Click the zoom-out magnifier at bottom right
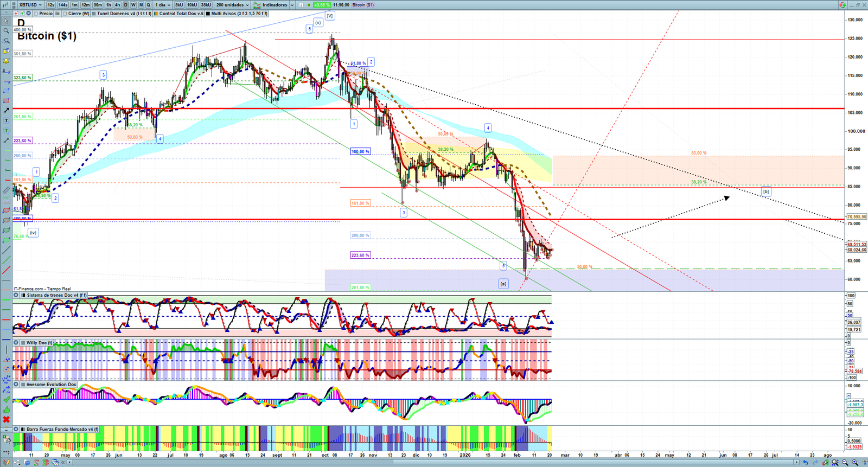The image size is (868, 467). [x=845, y=463]
